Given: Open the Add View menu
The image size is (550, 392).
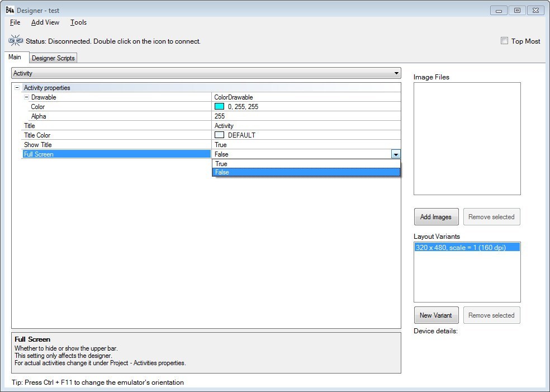Looking at the screenshot, I should coord(45,22).
